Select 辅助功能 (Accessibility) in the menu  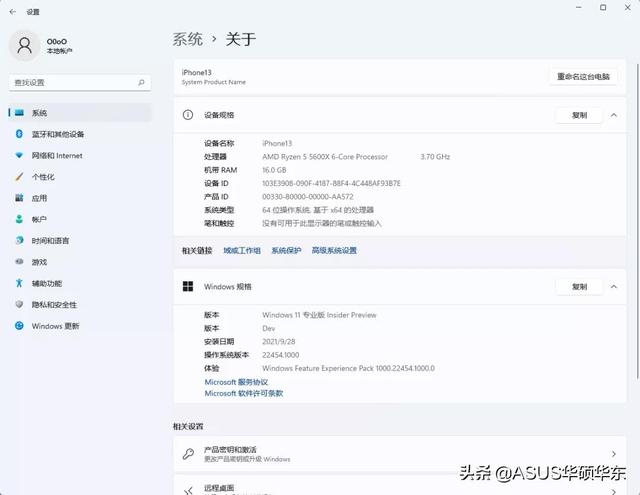pyautogui.click(x=80, y=283)
